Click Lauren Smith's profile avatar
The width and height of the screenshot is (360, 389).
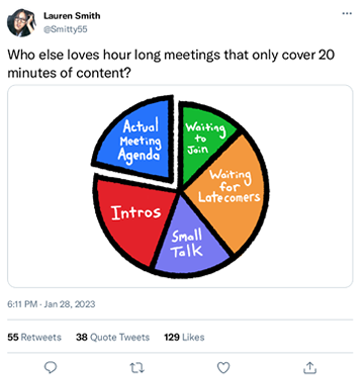21,22
